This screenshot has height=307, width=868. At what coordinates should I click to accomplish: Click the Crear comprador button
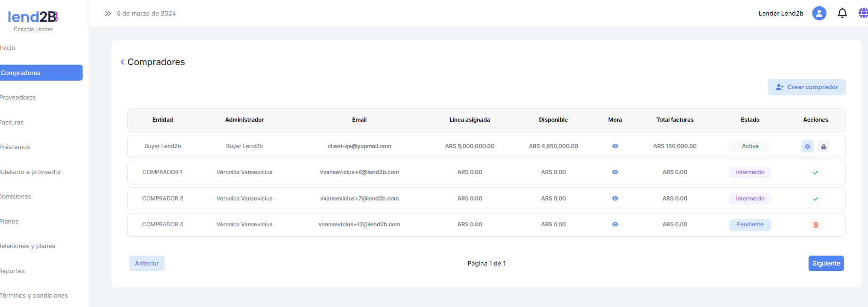coord(806,87)
